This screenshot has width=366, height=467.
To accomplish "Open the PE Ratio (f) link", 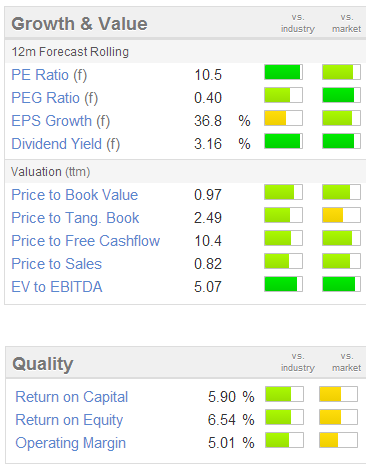I will (x=49, y=75).
